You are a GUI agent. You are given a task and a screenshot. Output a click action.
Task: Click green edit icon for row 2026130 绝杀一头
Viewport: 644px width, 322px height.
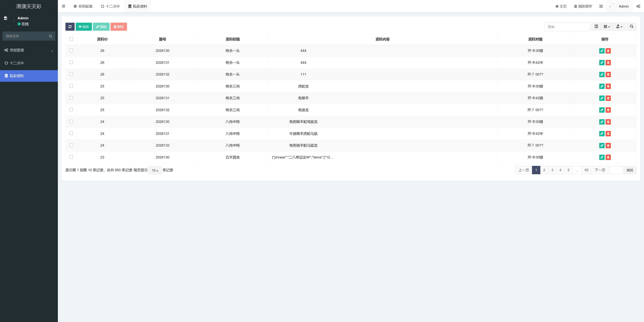coord(602,51)
